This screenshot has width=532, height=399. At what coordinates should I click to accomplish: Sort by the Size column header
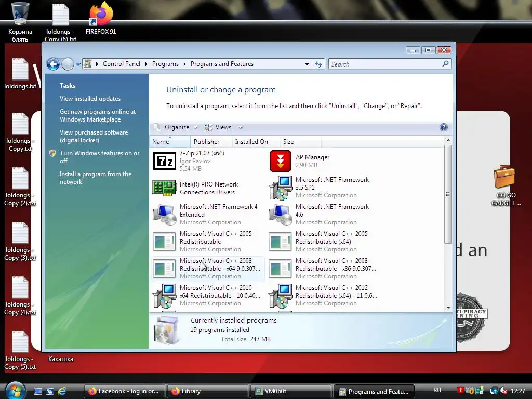301,141
